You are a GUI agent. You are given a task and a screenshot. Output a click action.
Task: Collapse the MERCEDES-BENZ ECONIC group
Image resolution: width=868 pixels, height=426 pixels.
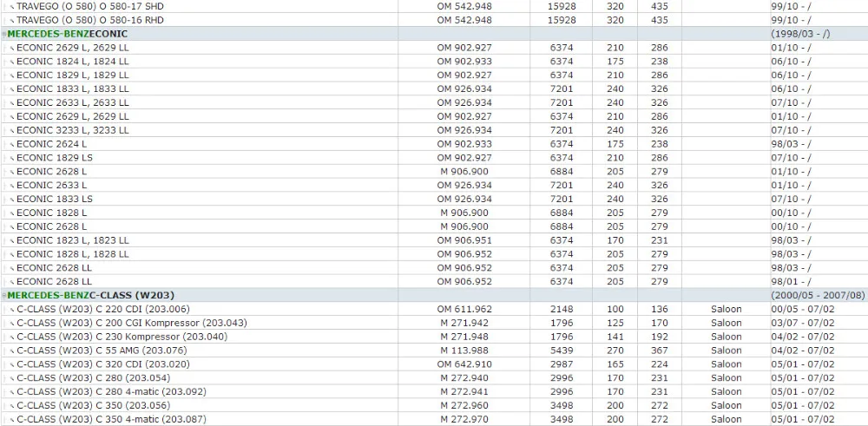[x=3, y=35]
